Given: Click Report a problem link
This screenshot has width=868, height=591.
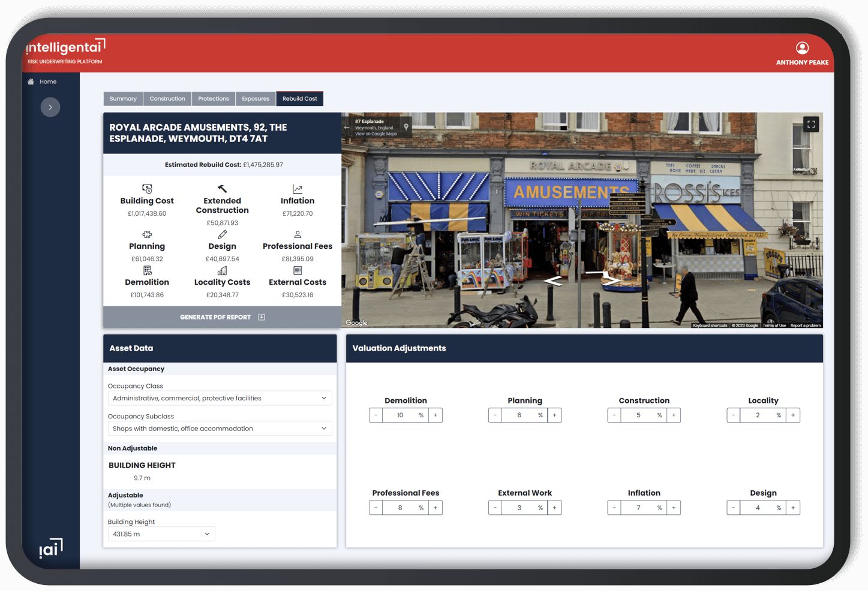Looking at the screenshot, I should (806, 325).
